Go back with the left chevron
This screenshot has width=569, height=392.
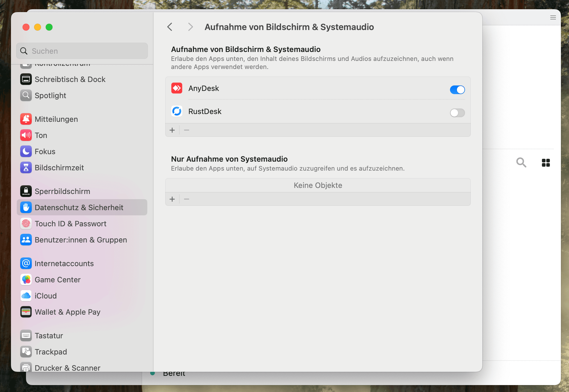point(170,27)
